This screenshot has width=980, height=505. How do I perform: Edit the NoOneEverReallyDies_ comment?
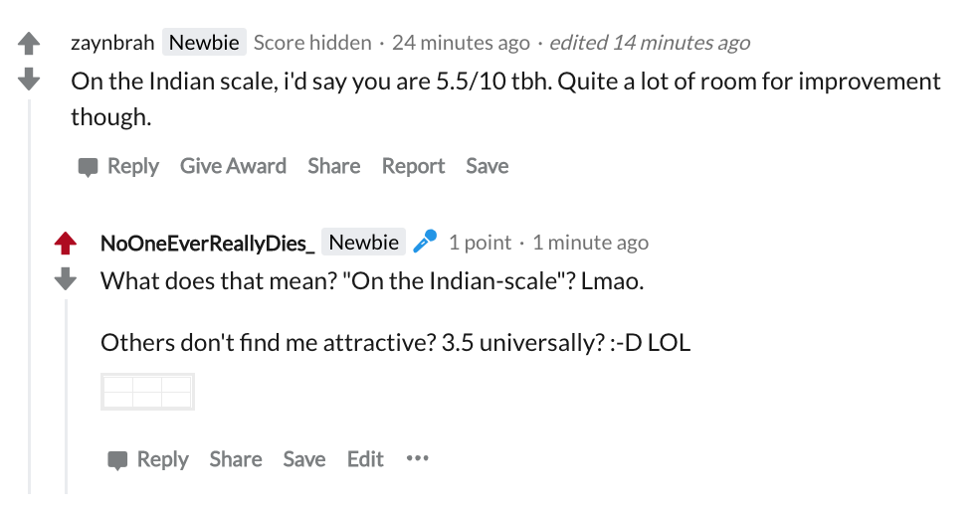(x=365, y=459)
